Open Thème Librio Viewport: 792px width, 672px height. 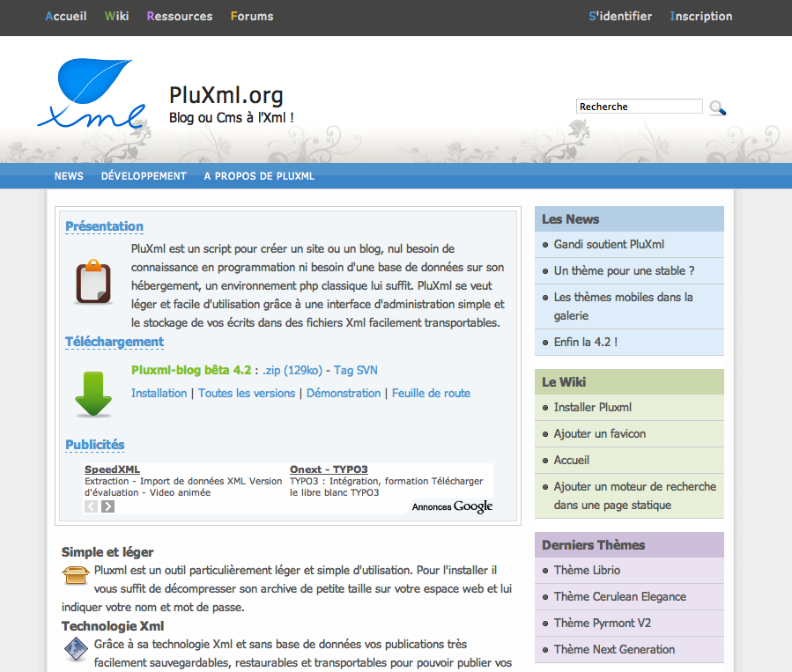point(587,570)
